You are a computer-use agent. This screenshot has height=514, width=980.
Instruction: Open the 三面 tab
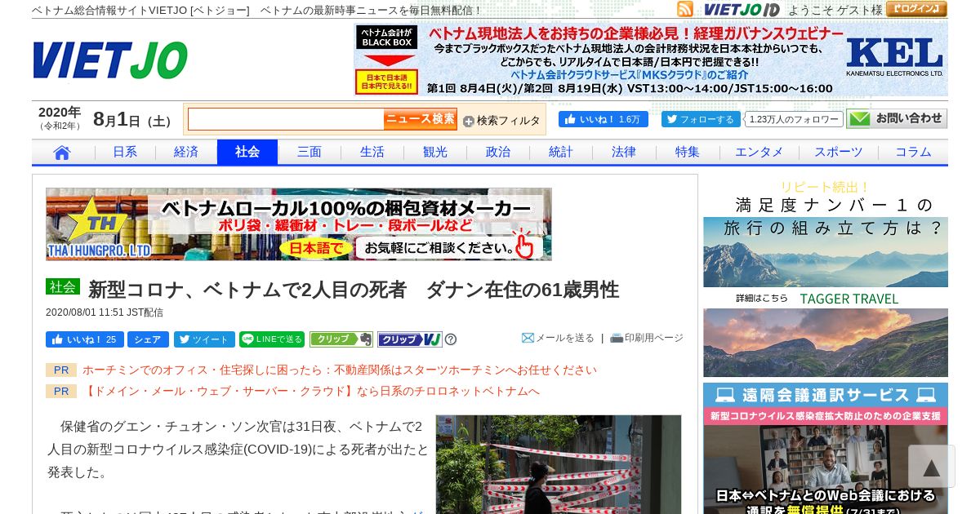point(310,153)
